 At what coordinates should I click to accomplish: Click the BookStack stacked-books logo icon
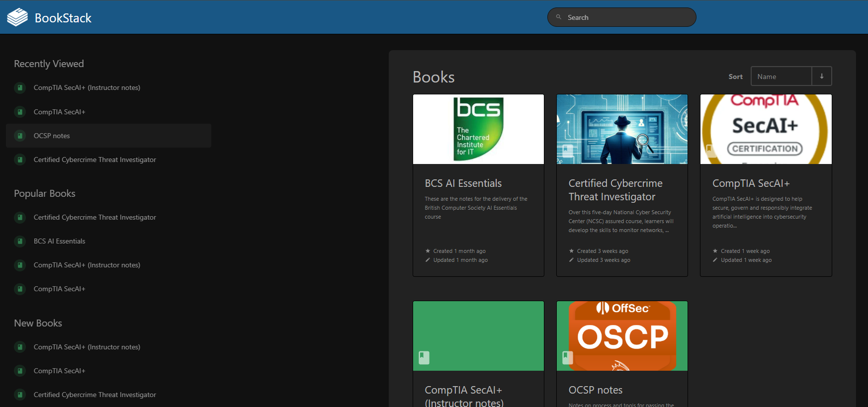tap(17, 17)
